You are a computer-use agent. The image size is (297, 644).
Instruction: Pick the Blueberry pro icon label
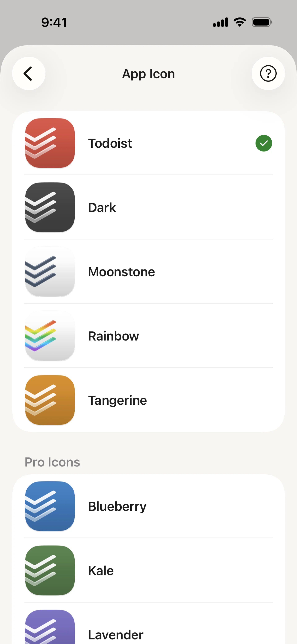click(x=117, y=506)
